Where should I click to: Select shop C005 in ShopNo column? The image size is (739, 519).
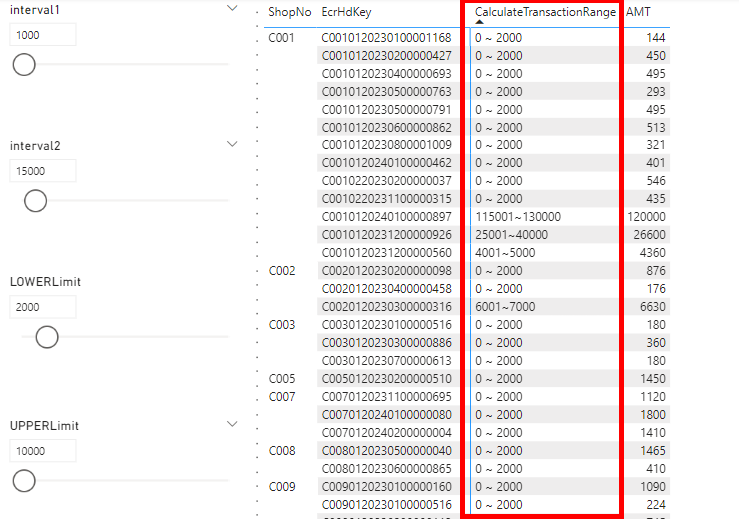click(x=281, y=379)
